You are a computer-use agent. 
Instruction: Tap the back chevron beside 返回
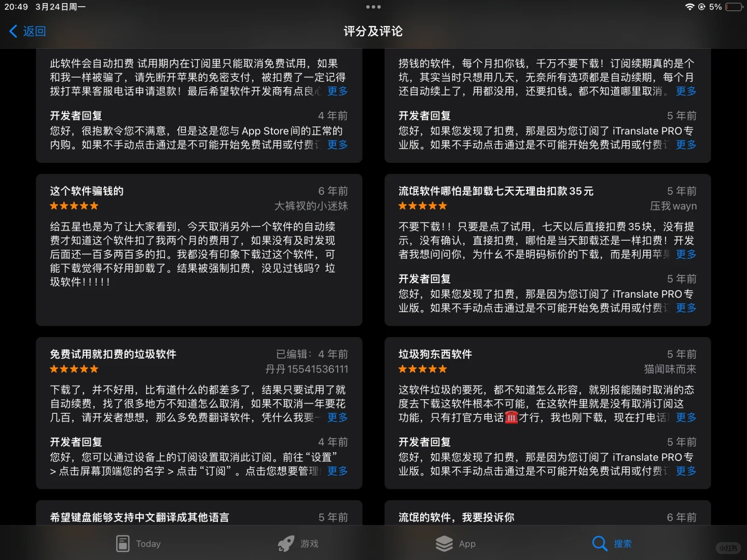(13, 31)
